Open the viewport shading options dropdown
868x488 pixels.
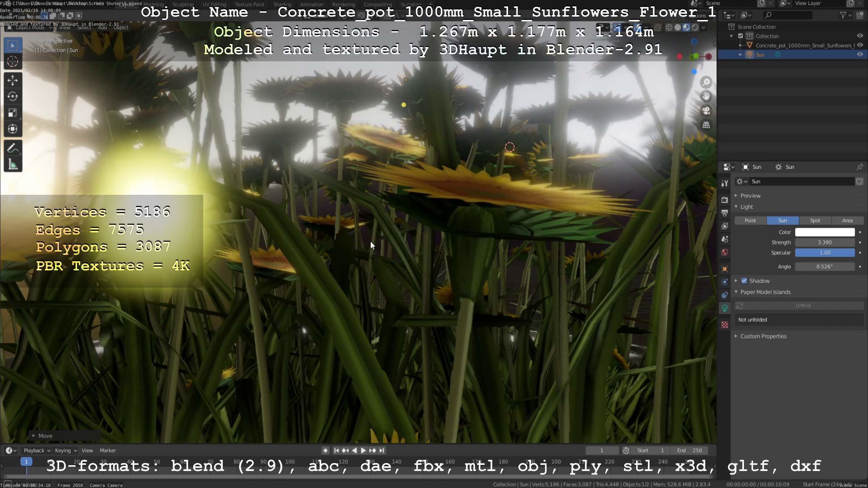tap(703, 27)
